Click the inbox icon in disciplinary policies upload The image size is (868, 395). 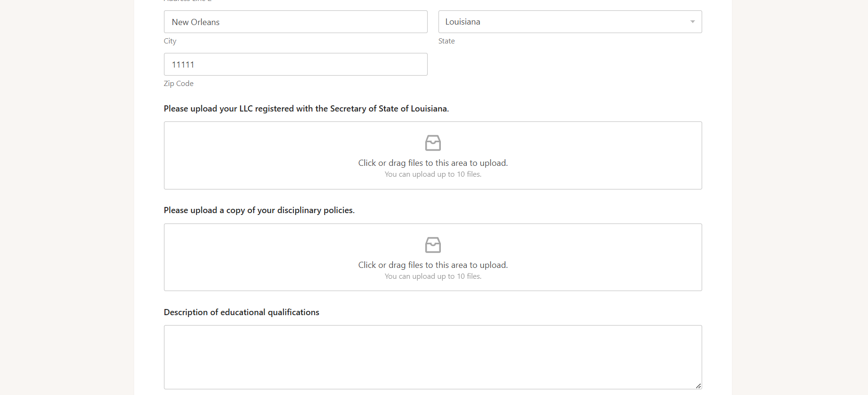click(x=433, y=245)
